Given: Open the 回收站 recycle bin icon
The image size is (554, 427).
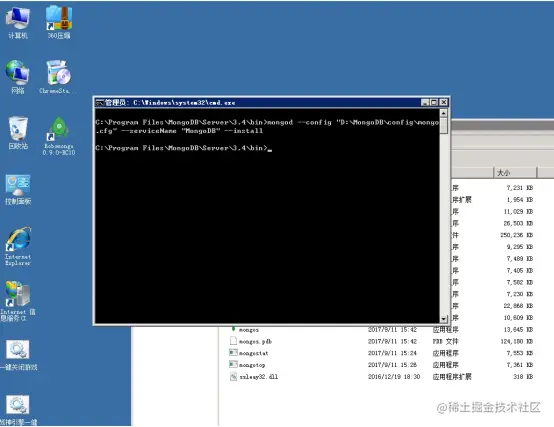Looking at the screenshot, I should 18,133.
